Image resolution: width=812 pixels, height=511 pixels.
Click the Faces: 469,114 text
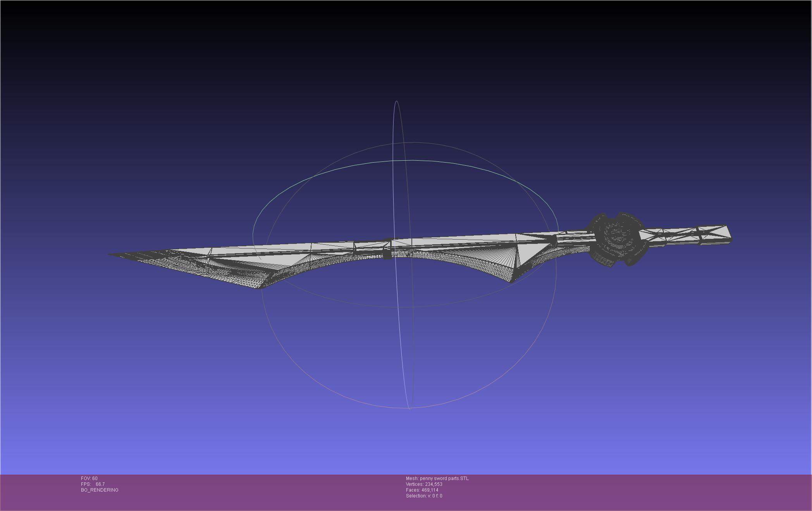[x=422, y=490]
